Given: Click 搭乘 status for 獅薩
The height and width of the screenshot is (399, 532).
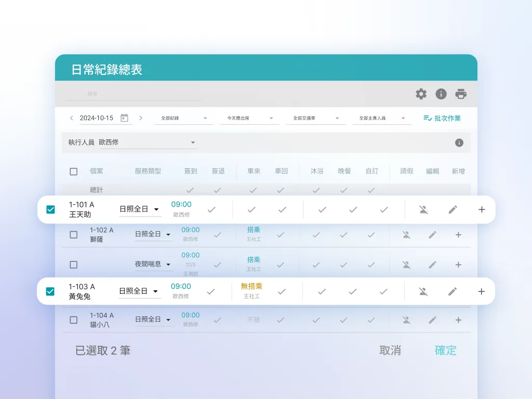Looking at the screenshot, I should [x=254, y=230].
